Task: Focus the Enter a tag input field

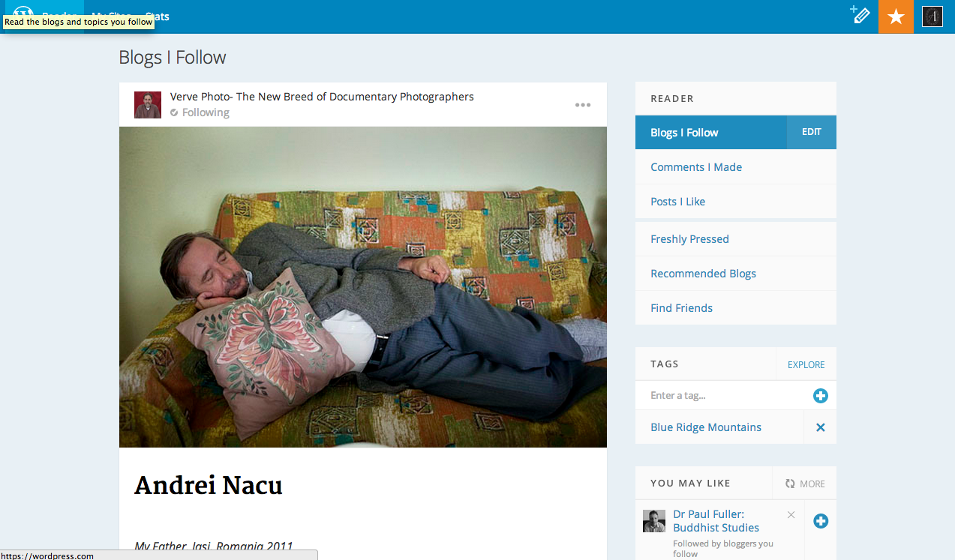Action: pos(720,396)
